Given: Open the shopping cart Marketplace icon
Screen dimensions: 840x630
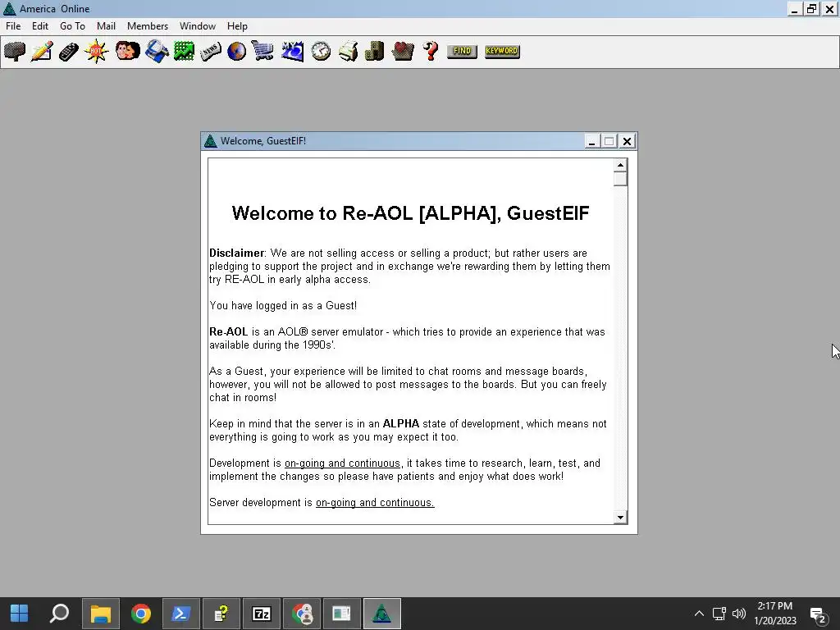Looking at the screenshot, I should pos(262,52).
